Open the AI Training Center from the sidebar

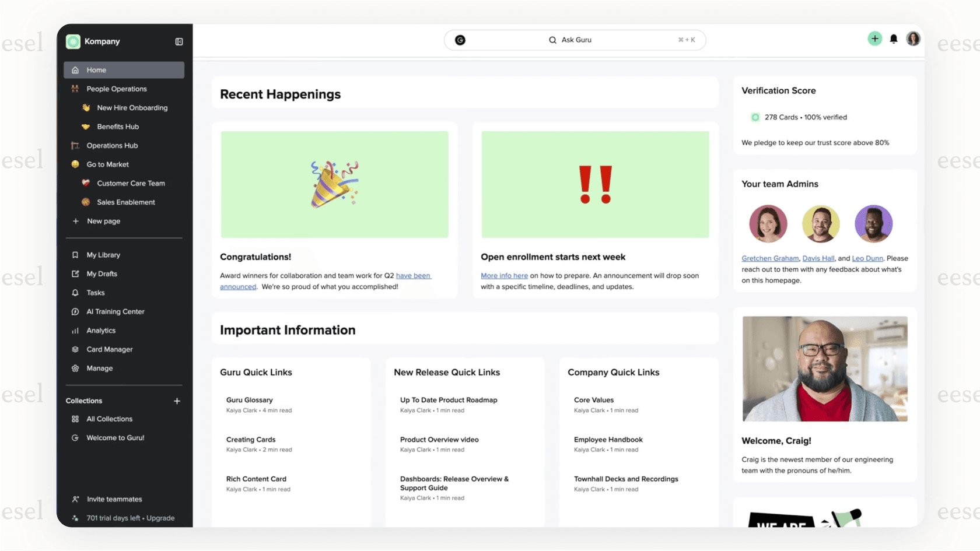click(116, 311)
